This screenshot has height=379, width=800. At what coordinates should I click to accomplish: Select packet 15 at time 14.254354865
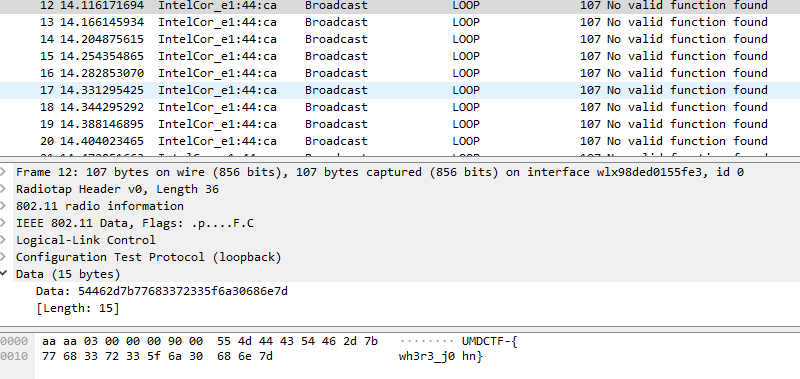pyautogui.click(x=400, y=56)
